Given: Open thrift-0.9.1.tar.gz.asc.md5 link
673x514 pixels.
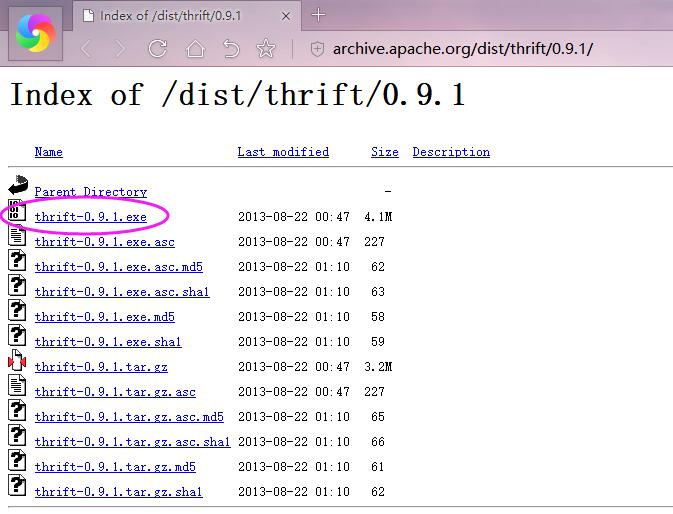Looking at the screenshot, I should (x=129, y=417).
